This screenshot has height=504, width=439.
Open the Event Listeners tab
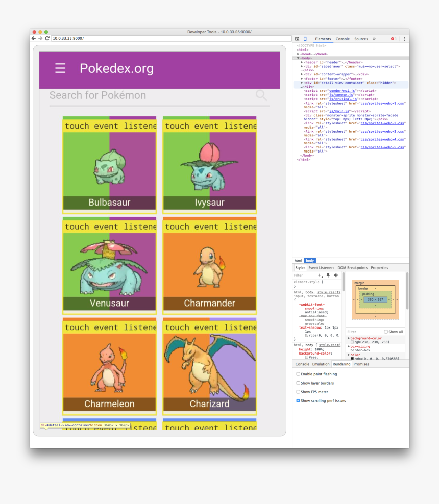(x=321, y=268)
